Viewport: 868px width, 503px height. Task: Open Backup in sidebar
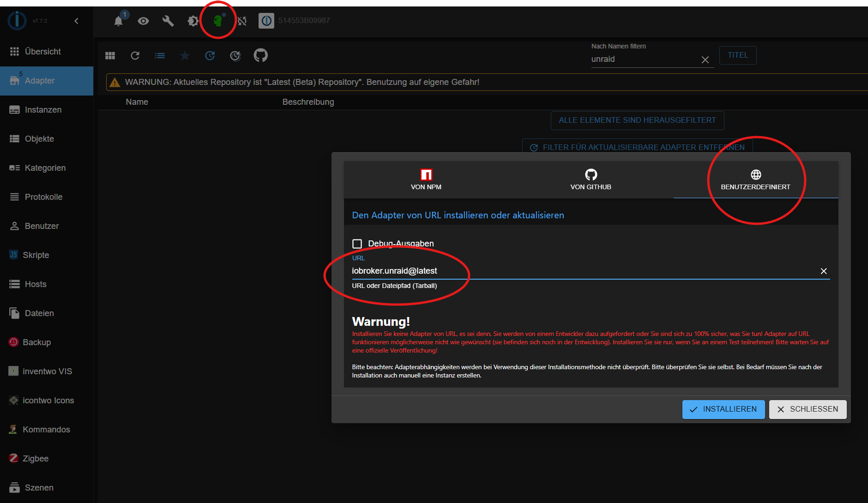coord(47,342)
